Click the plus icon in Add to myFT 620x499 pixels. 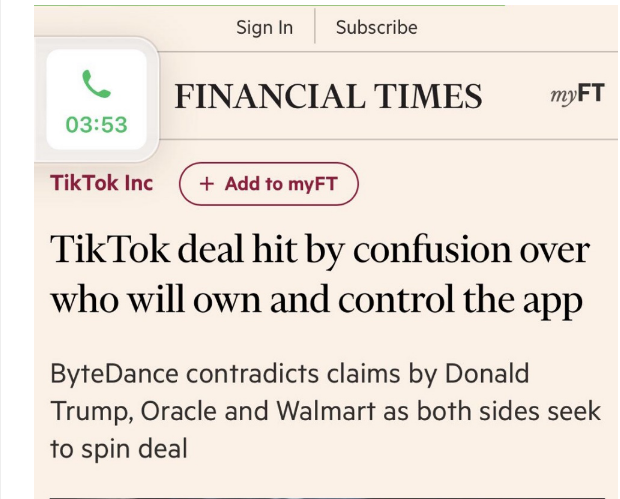207,184
